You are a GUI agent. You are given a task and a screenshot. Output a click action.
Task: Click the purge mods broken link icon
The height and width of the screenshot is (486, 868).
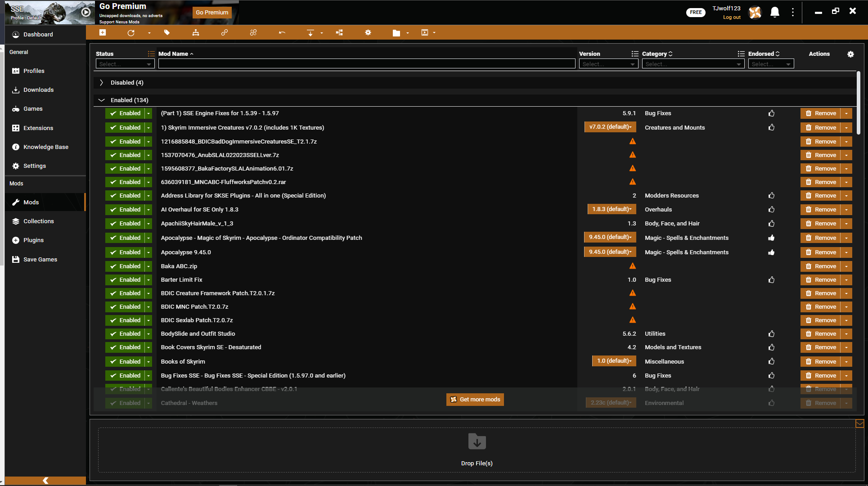[x=253, y=32]
